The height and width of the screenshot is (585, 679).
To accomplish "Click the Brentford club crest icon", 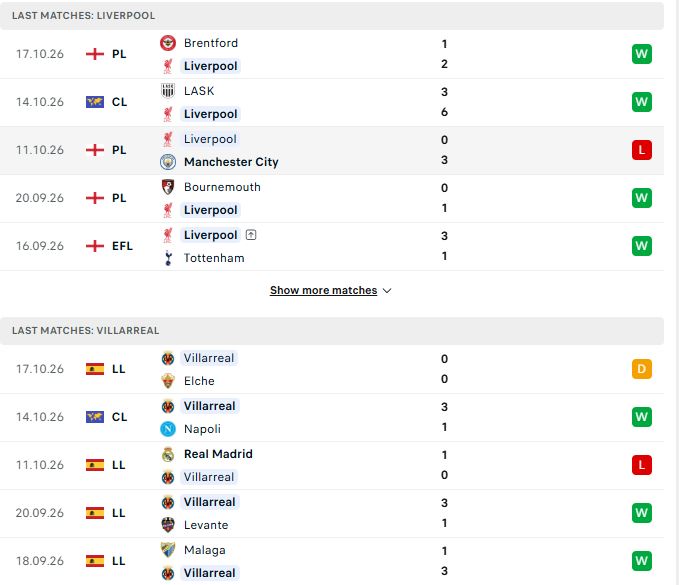I will [x=168, y=43].
